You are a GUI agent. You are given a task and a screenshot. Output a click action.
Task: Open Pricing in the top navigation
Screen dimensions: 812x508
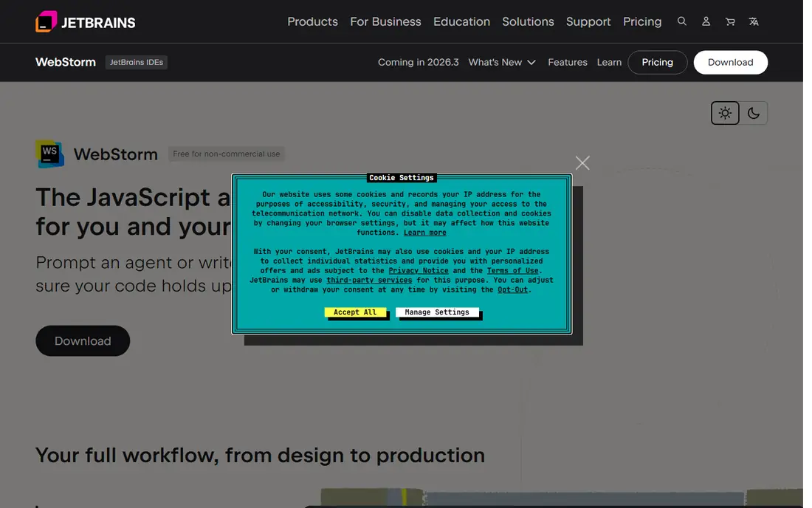tap(641, 21)
